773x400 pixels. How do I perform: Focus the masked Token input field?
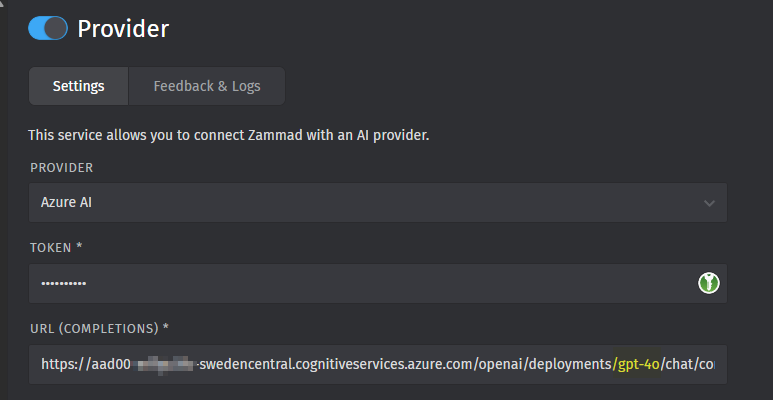(x=360, y=284)
